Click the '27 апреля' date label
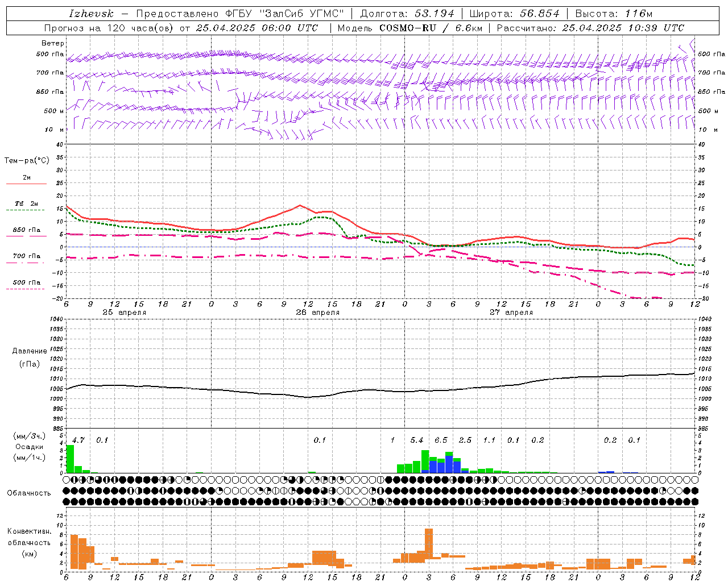This screenshot has width=728, height=582. [511, 313]
